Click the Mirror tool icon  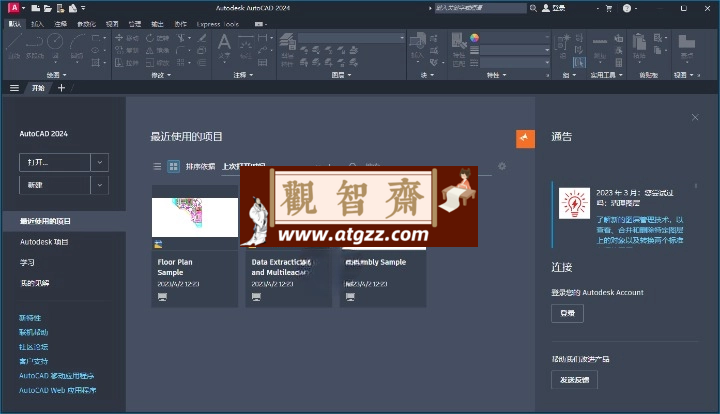tap(150, 50)
